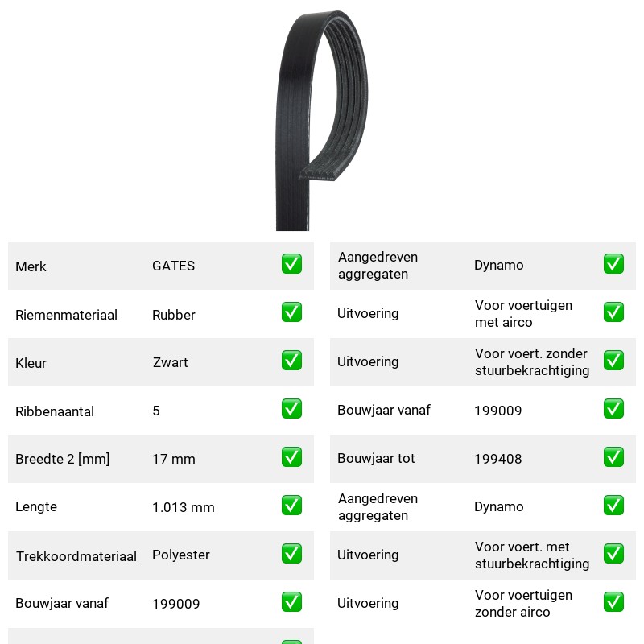Viewport: 644px width, 644px height.
Task: Click the first Dynamo value on the right
Action: pyautogui.click(x=498, y=265)
